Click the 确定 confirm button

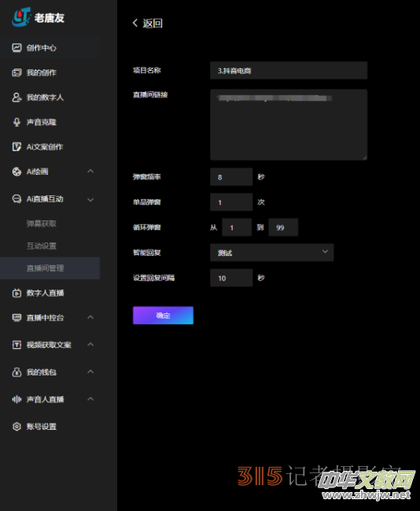pyautogui.click(x=163, y=316)
